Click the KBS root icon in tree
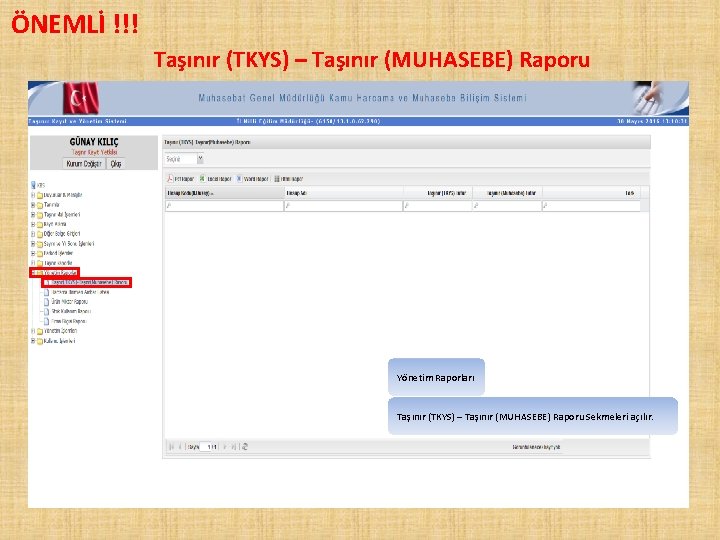720x540 pixels. (x=33, y=185)
